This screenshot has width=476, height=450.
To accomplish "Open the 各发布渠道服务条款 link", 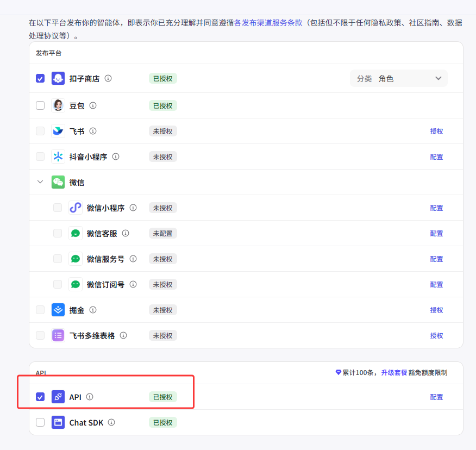I will (268, 23).
